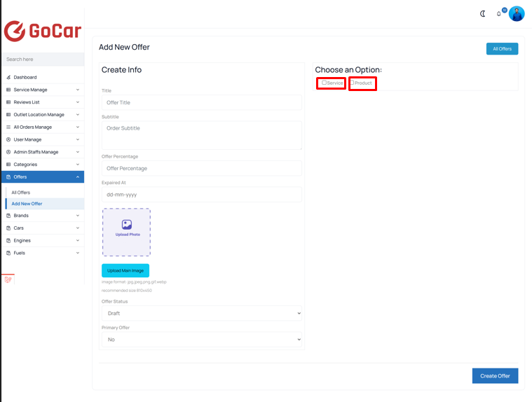The image size is (532, 402).
Task: Toggle dark mode moon icon
Action: (x=482, y=14)
